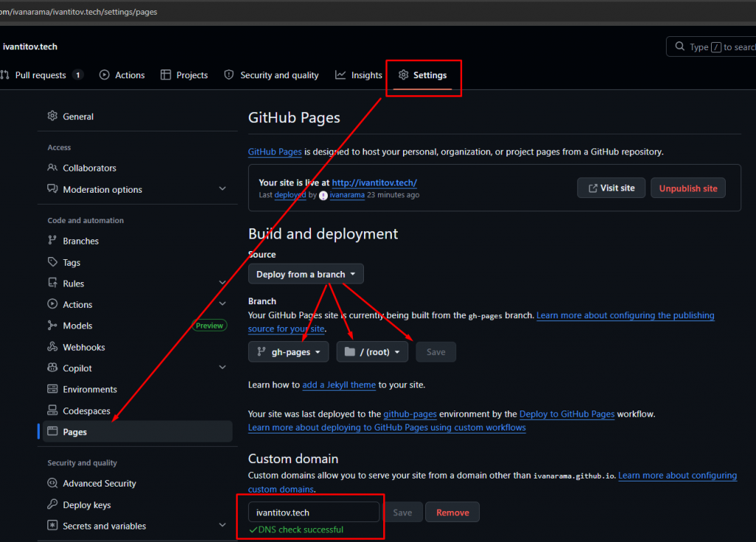This screenshot has width=756, height=542.
Task: Click the browser address bar URL
Action: tap(80, 12)
